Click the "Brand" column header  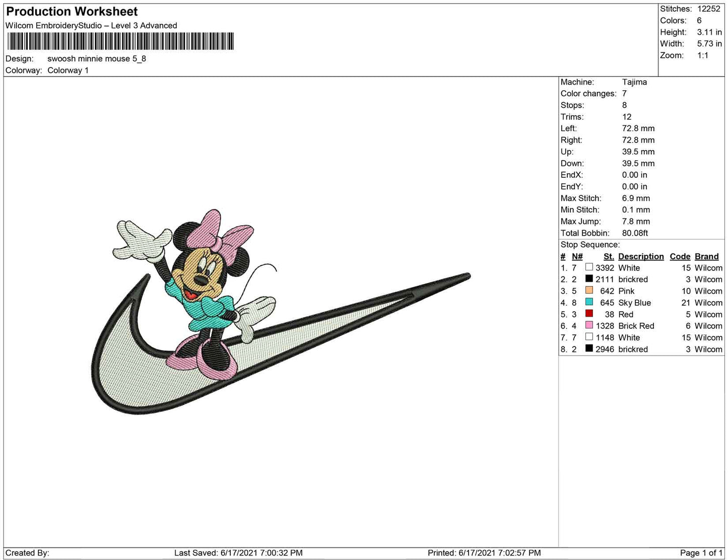pos(707,256)
